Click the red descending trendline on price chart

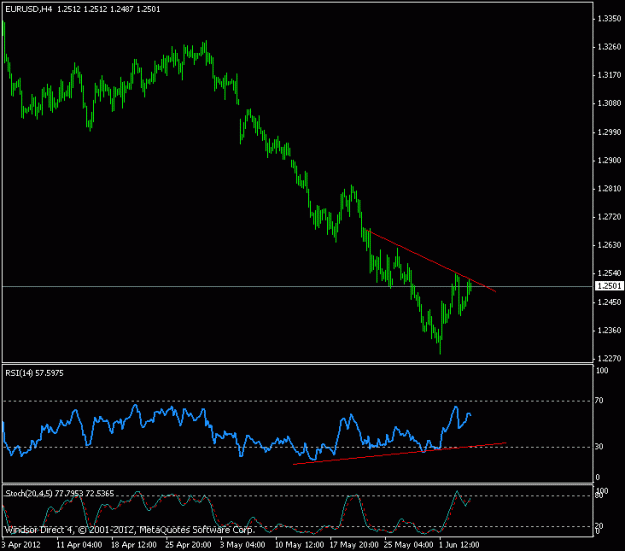click(x=430, y=261)
